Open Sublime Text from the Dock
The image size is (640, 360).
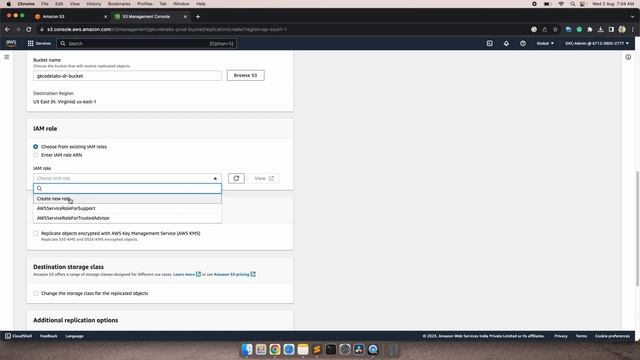pyautogui.click(x=317, y=349)
